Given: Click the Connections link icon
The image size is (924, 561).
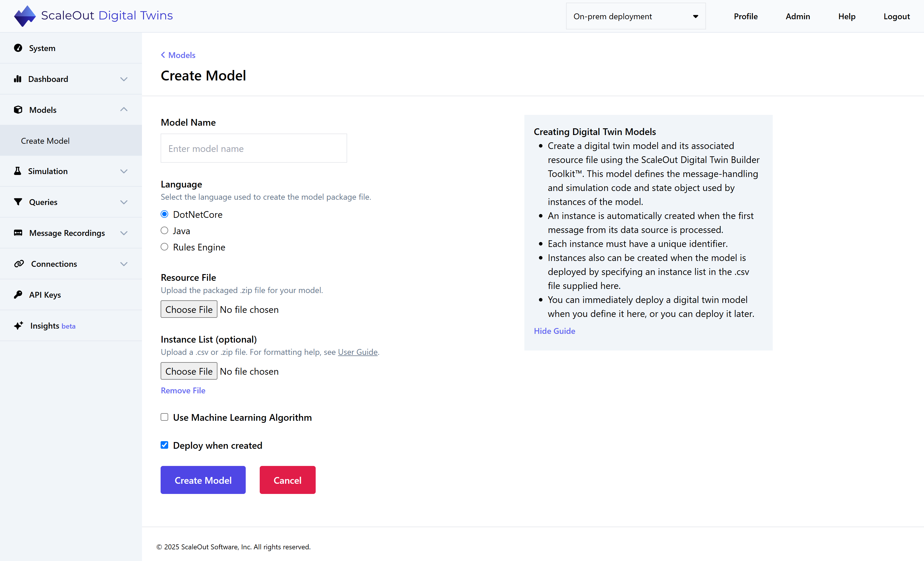Looking at the screenshot, I should click(19, 264).
